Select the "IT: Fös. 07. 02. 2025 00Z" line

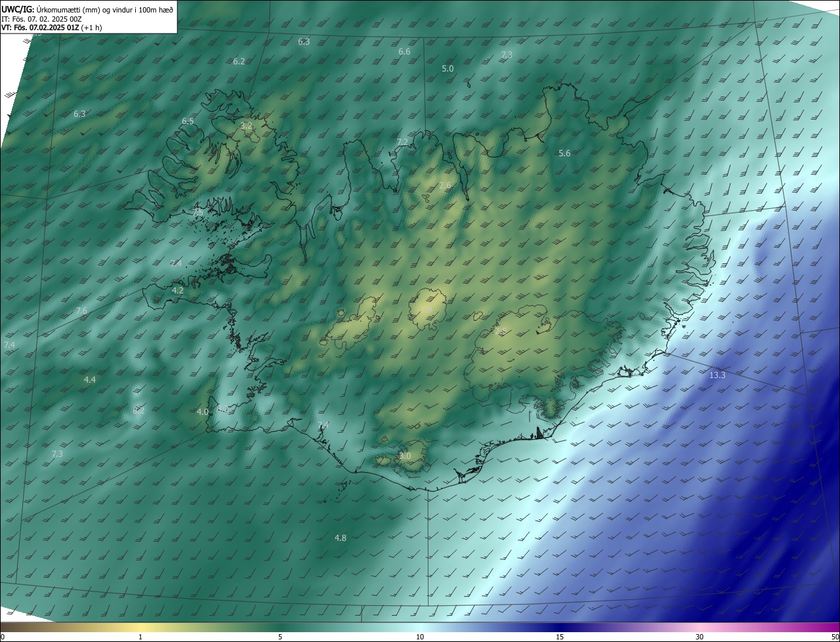[41, 18]
